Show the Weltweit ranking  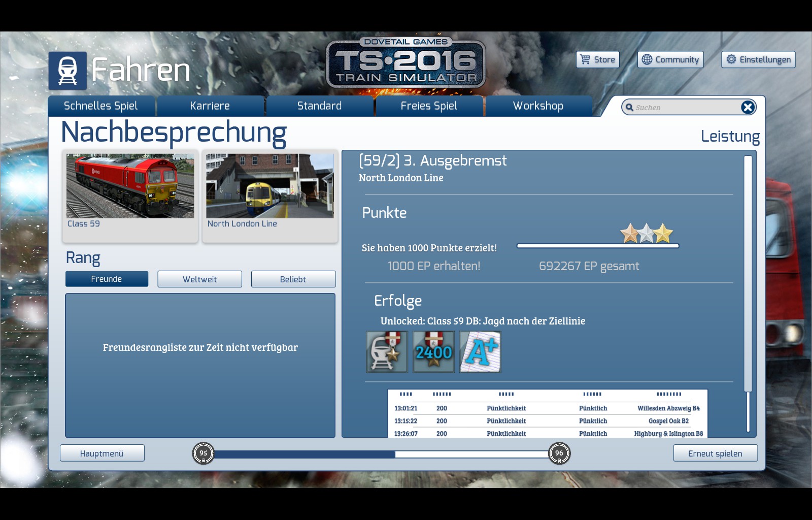pos(200,279)
